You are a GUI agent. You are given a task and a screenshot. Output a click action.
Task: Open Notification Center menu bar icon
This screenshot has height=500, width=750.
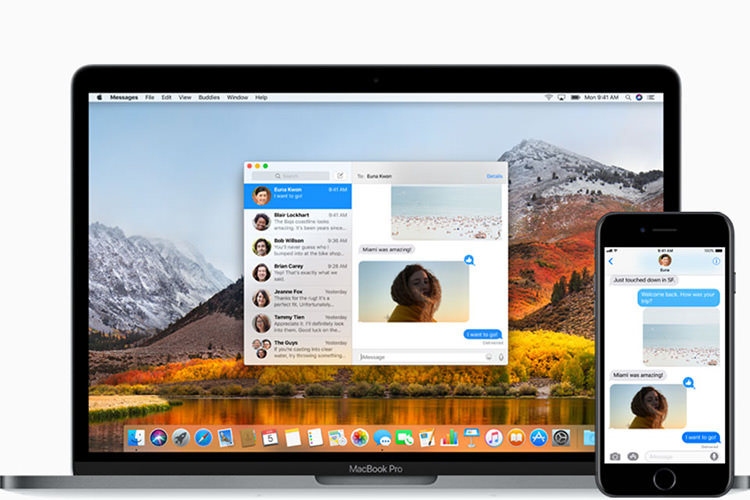pyautogui.click(x=651, y=97)
